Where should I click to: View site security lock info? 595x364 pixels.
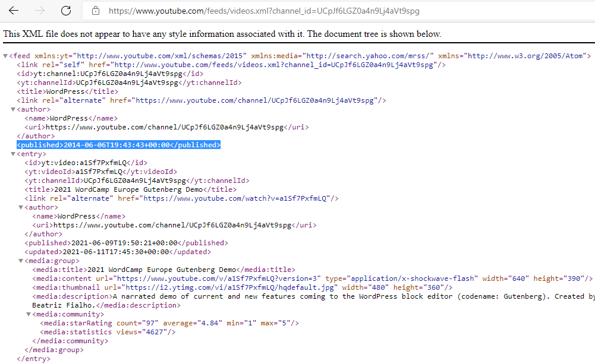click(96, 11)
